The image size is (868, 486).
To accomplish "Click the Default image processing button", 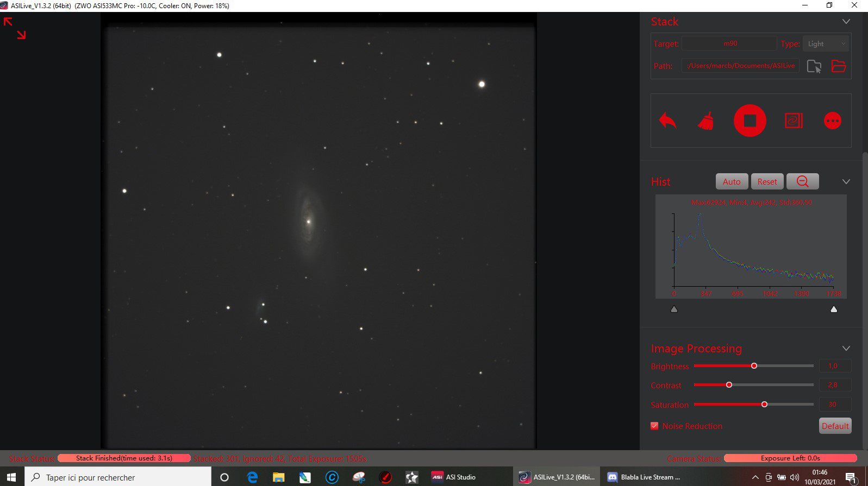I will coord(835,426).
